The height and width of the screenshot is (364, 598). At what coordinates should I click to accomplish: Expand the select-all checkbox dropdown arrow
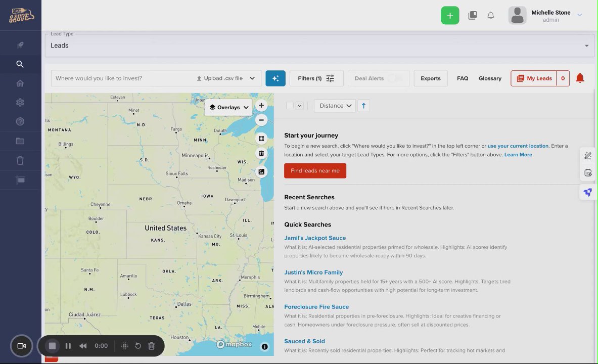click(x=299, y=106)
